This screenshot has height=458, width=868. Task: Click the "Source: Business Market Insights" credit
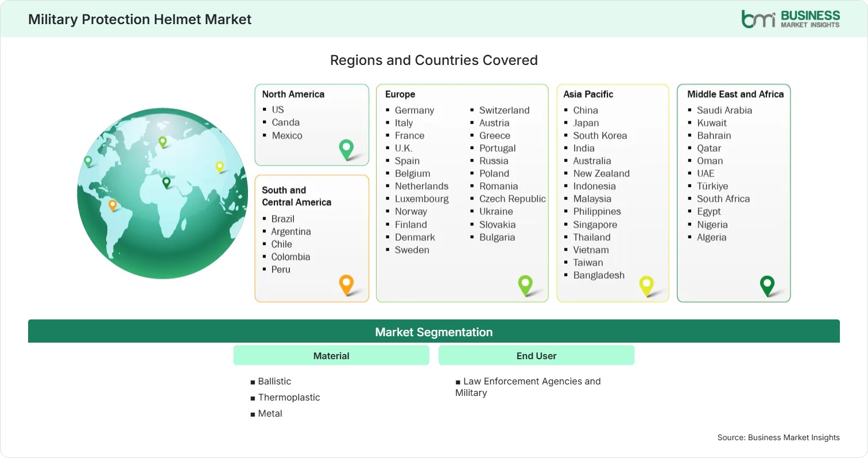click(x=778, y=437)
